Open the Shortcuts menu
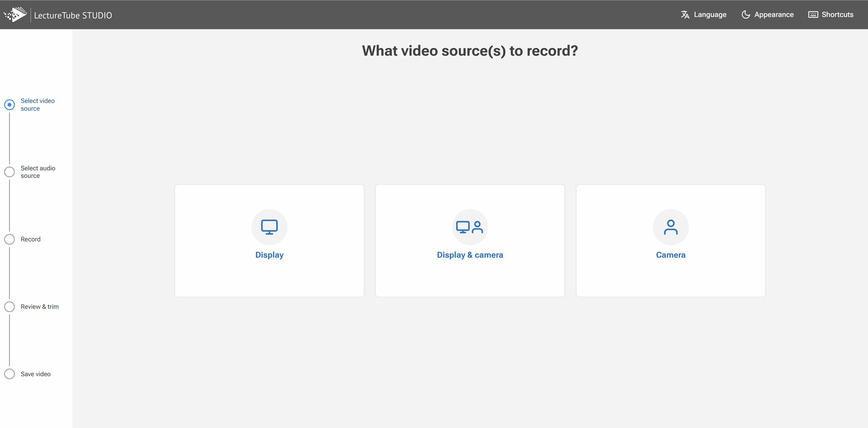Screen dimensions: 868x428 831,14
